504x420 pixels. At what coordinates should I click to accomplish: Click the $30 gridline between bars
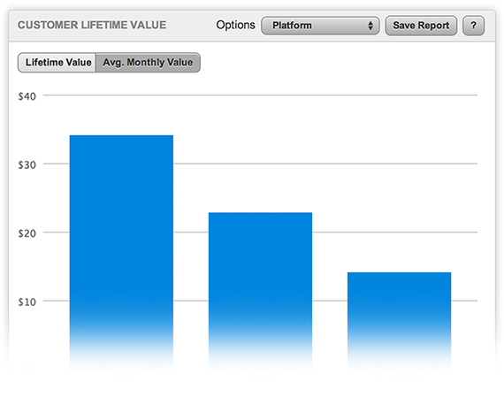[191, 164]
